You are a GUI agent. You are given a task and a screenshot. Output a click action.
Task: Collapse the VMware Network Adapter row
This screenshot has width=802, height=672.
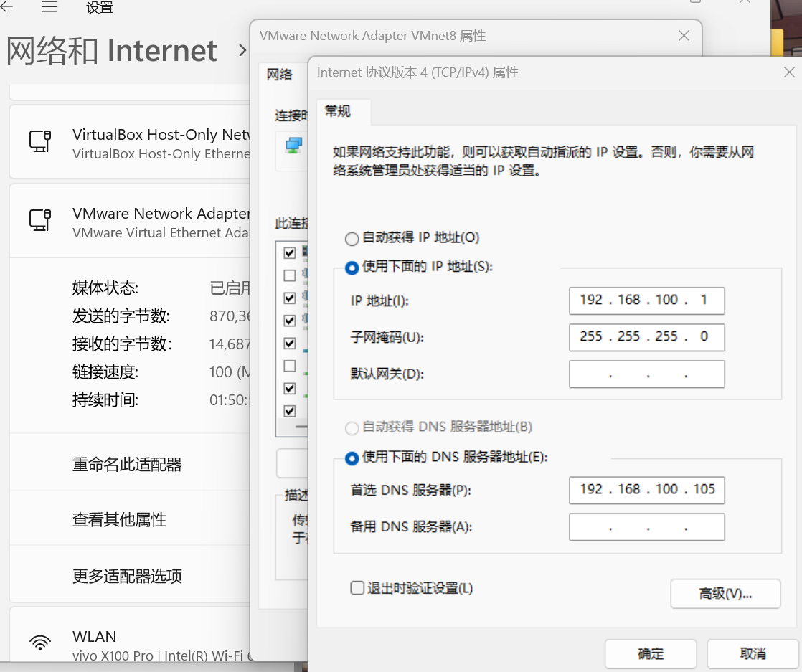[131, 220]
